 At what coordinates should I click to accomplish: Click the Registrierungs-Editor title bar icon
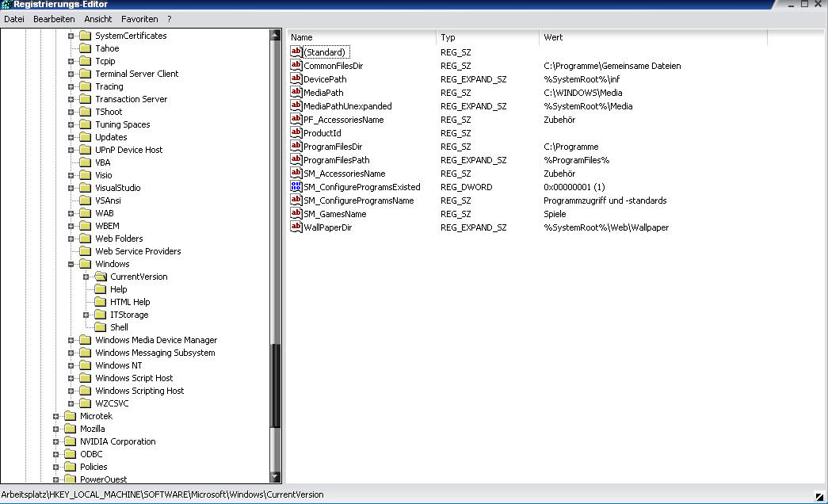coord(6,5)
